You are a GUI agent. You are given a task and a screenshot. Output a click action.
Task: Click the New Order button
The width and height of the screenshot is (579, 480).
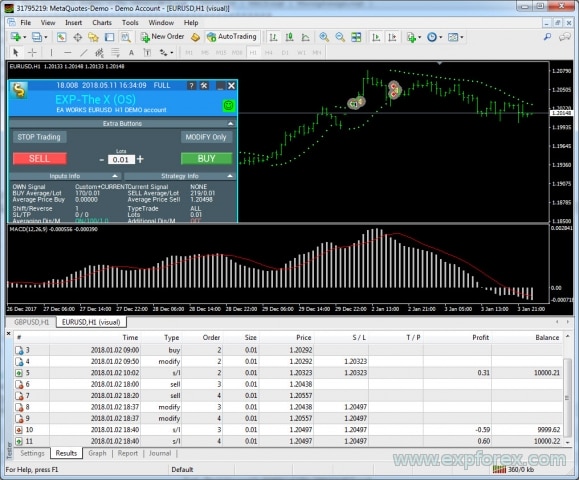point(162,37)
